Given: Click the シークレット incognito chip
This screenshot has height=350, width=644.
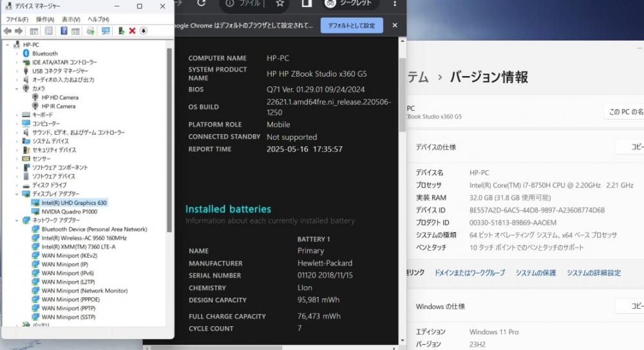Looking at the screenshot, I should click(348, 3).
